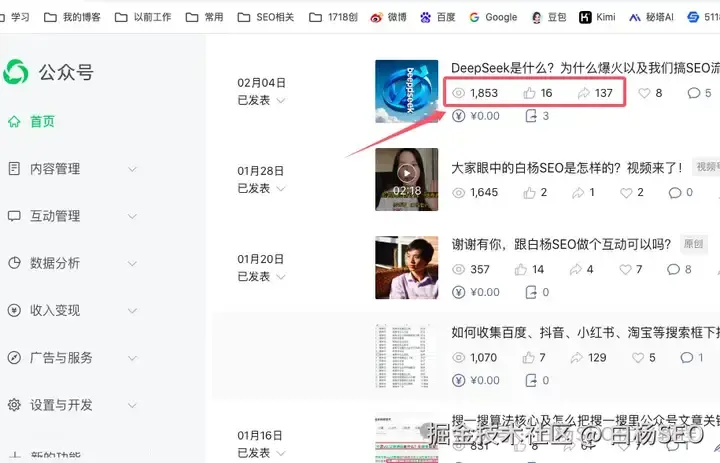
Task: Click the forward icon showing 3
Action: (x=531, y=116)
